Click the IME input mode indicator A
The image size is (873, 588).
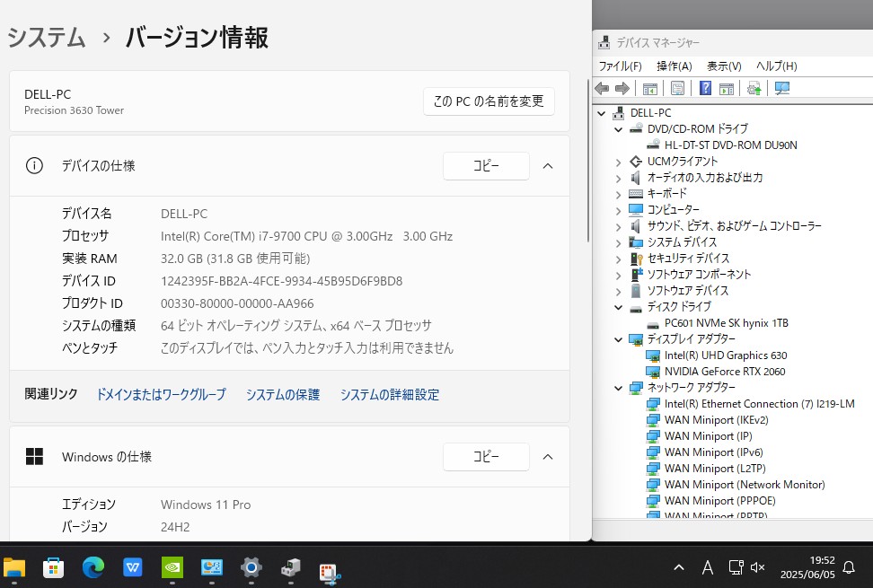(708, 567)
